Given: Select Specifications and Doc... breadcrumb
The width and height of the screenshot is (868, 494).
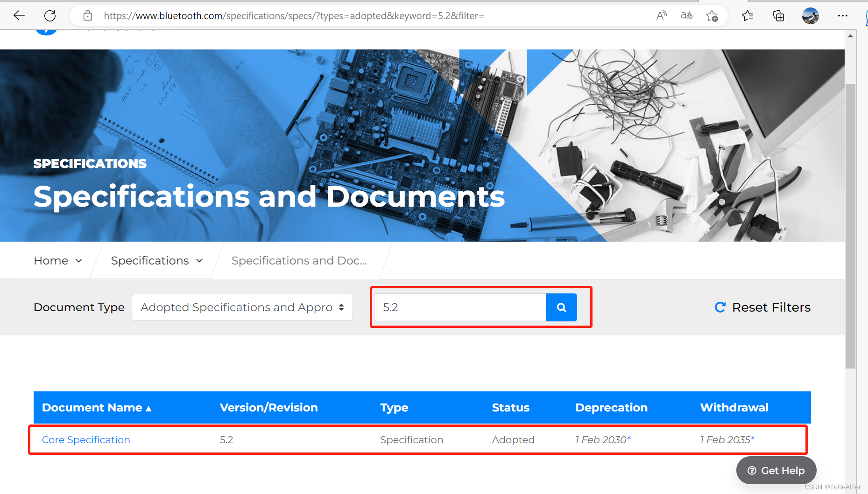Looking at the screenshot, I should click(x=299, y=261).
